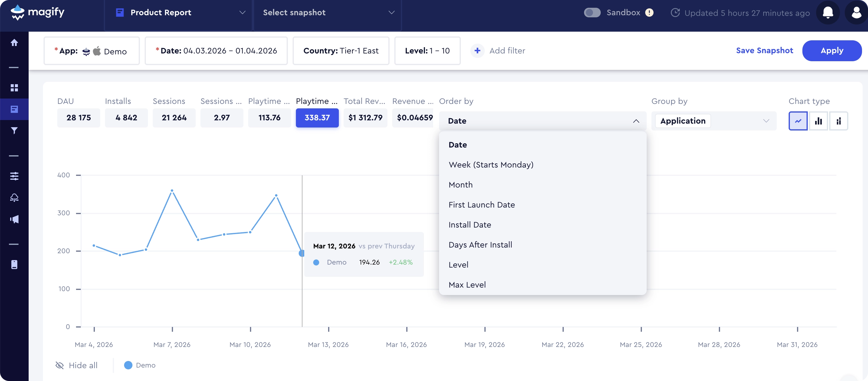Click the Mar 11 peak data point
Screen dimensions: 868x381
pyautogui.click(x=276, y=195)
